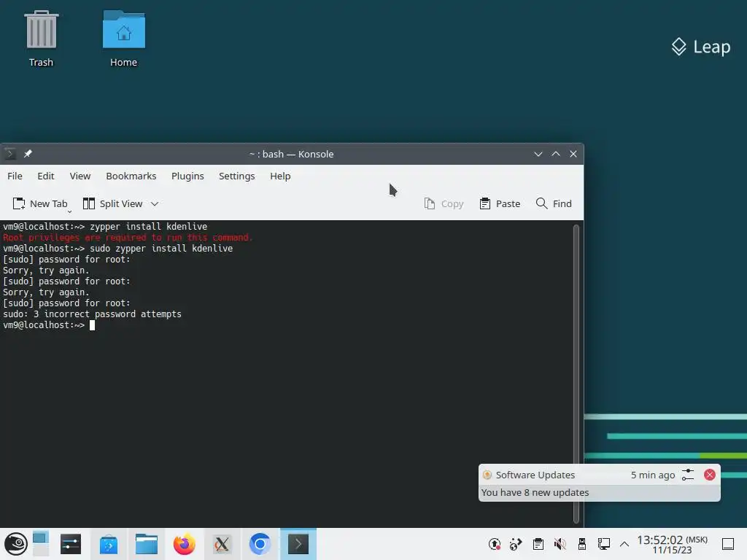This screenshot has height=560, width=747.
Task: Open the Home folder desktop icon
Action: (123, 39)
